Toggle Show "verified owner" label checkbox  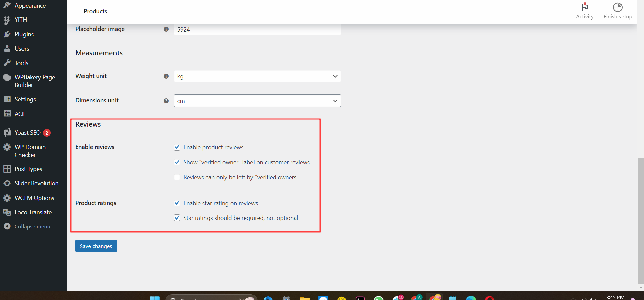pos(177,162)
